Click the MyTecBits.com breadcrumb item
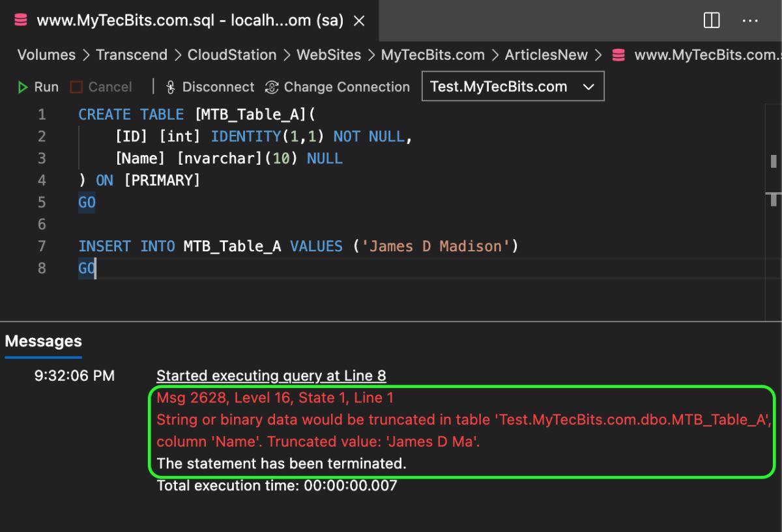 pyautogui.click(x=433, y=55)
